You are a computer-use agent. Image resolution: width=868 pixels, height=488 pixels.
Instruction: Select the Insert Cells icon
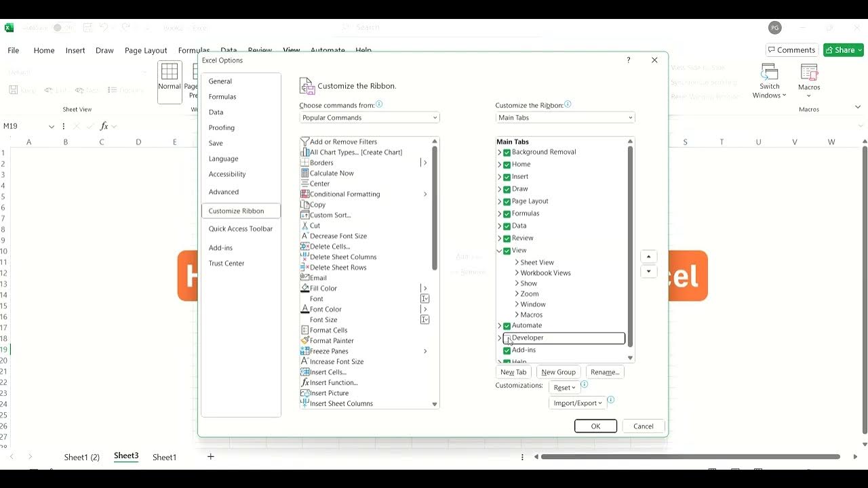coord(304,372)
